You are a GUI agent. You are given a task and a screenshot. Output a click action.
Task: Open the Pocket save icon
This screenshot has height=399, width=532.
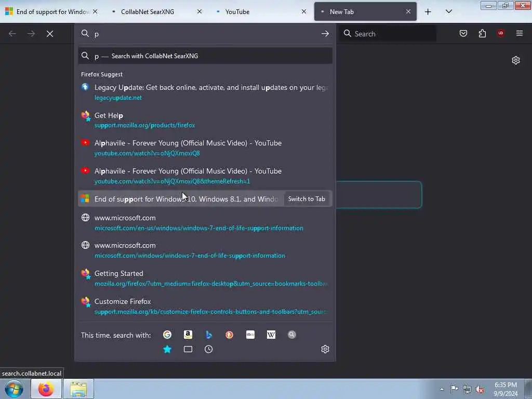tap(463, 33)
